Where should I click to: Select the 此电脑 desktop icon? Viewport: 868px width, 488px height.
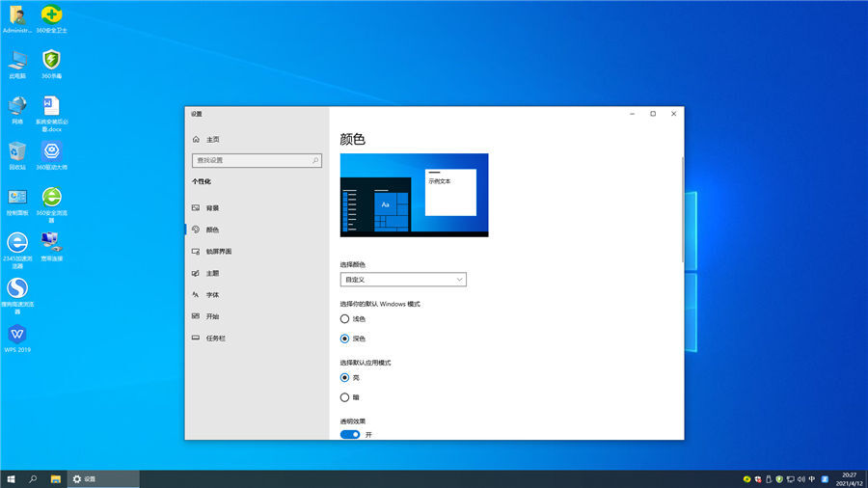click(x=17, y=65)
